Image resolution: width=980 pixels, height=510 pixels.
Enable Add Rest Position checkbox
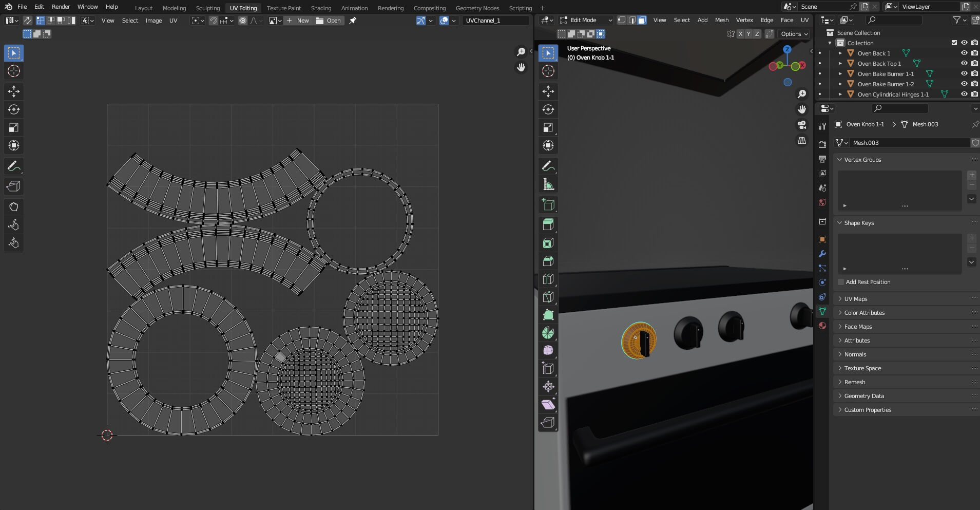[x=841, y=282]
